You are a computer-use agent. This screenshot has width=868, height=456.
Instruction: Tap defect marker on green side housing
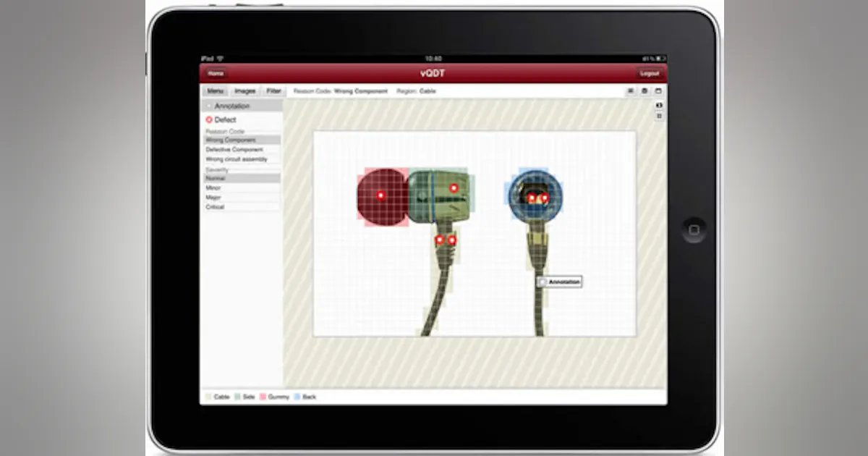point(454,188)
